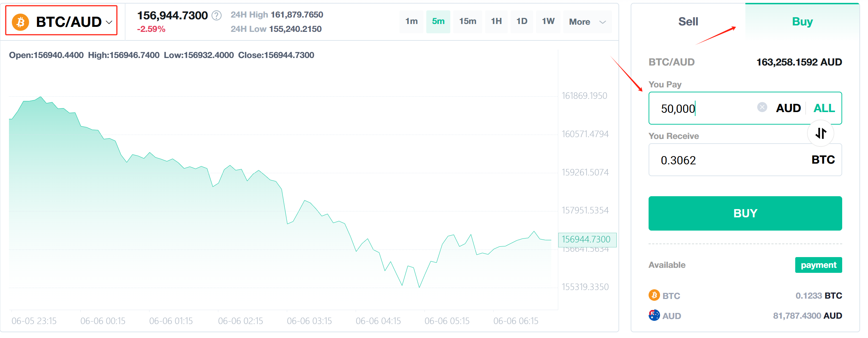The height and width of the screenshot is (338, 868).
Task: Expand the More chart intervals menu
Action: coord(587,21)
